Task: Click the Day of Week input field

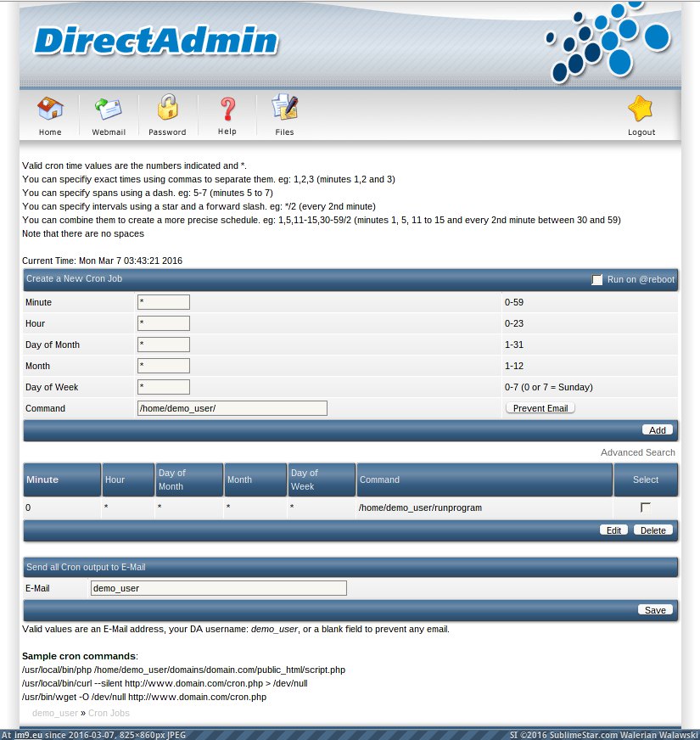Action: click(x=164, y=387)
